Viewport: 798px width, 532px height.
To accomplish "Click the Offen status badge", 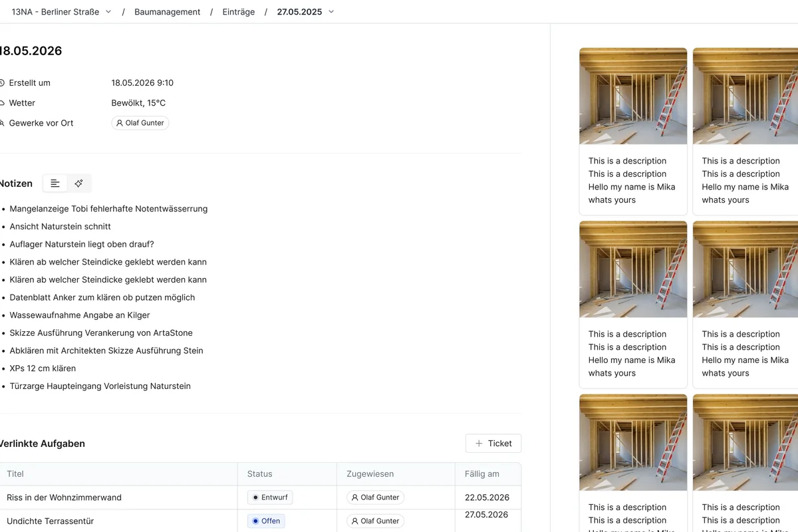I will (266, 521).
